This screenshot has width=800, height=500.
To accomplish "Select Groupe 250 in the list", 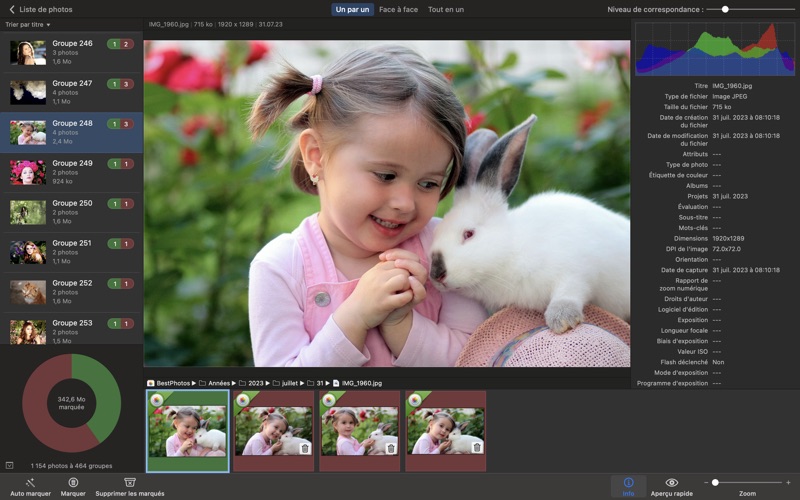I will [x=71, y=212].
